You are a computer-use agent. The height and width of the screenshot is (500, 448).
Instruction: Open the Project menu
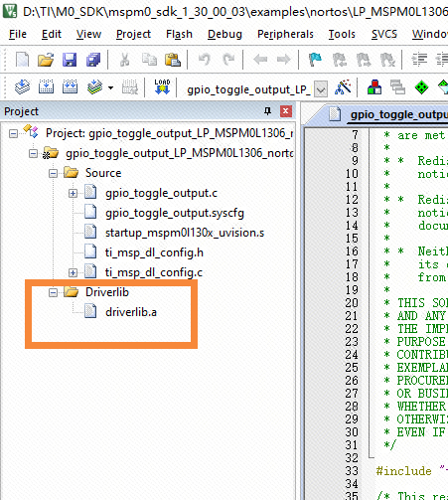(133, 34)
